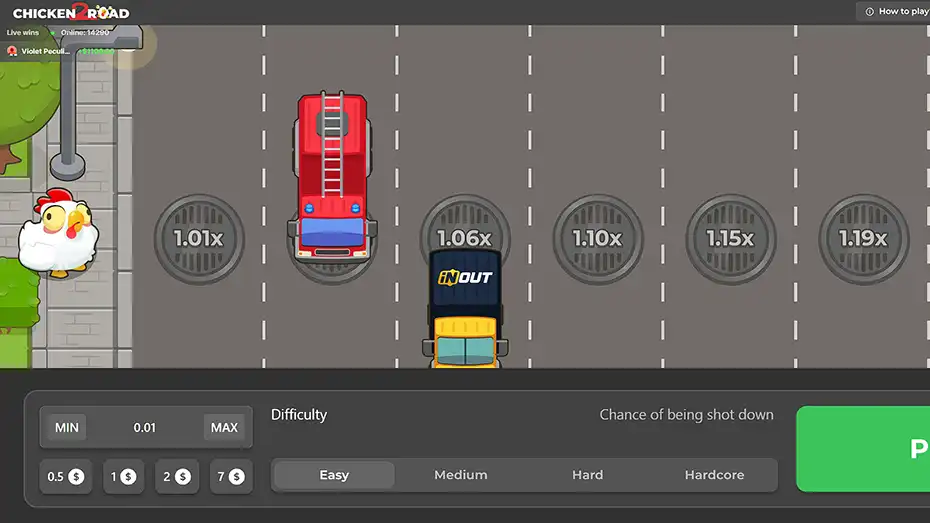Open the How to play guide

895,11
